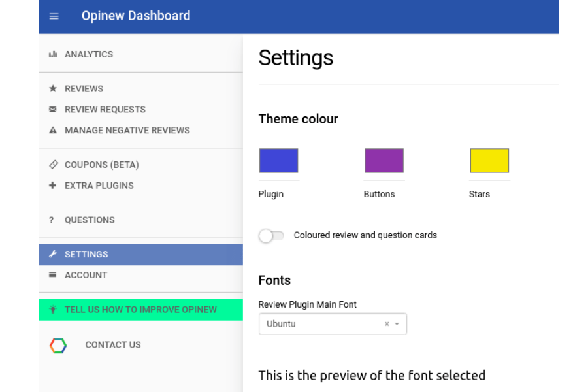Click the lightbulb icon in improve banner

(52, 310)
